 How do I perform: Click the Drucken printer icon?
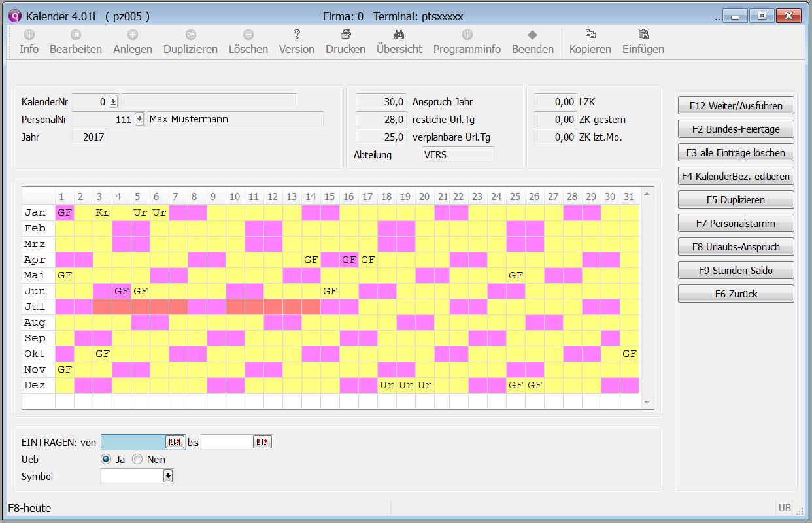point(345,35)
